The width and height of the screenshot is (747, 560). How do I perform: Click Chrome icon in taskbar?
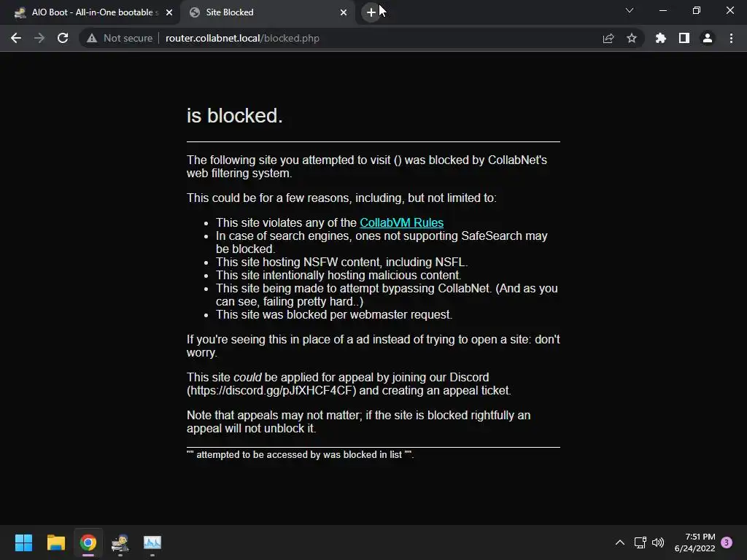(88, 542)
